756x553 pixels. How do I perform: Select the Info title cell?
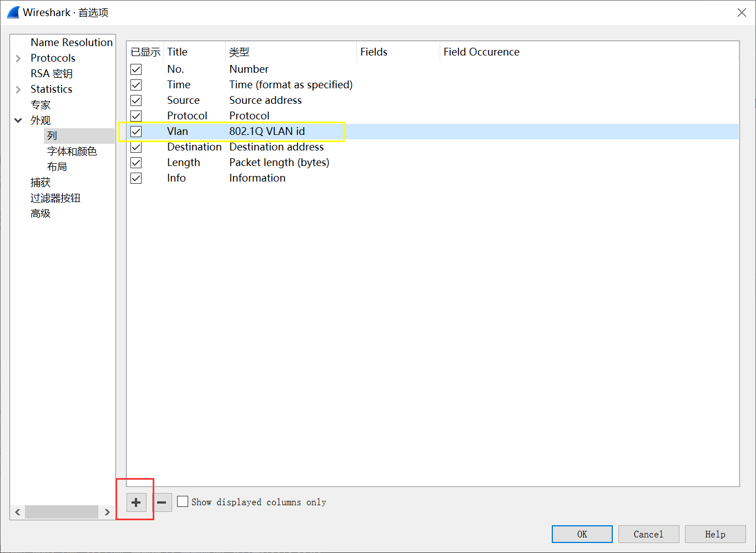[176, 178]
